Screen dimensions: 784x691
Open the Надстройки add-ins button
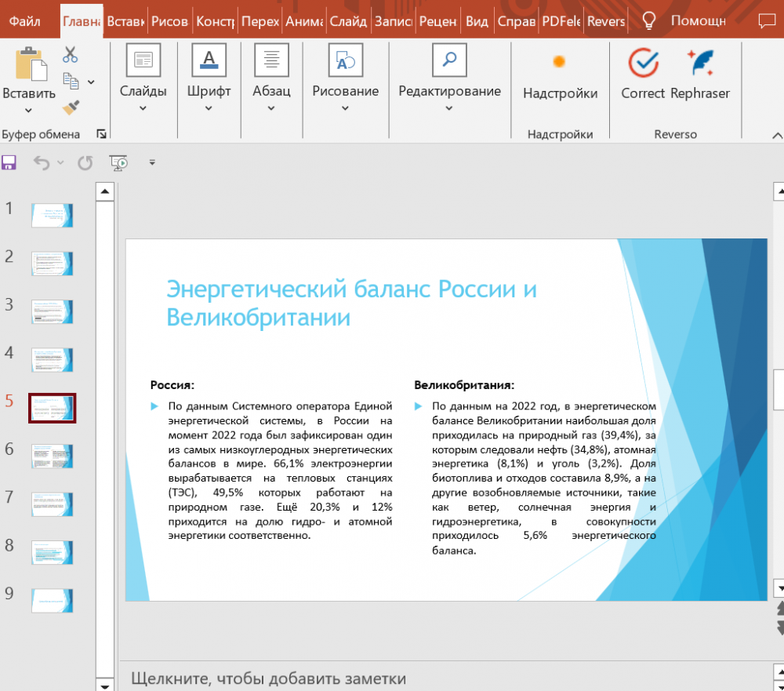[560, 75]
